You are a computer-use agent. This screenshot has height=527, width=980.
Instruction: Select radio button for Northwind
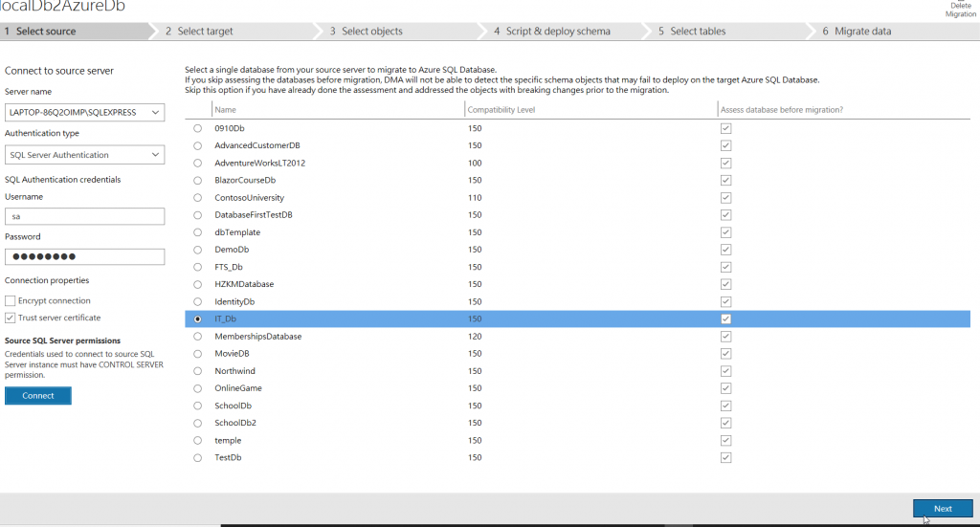[197, 371]
